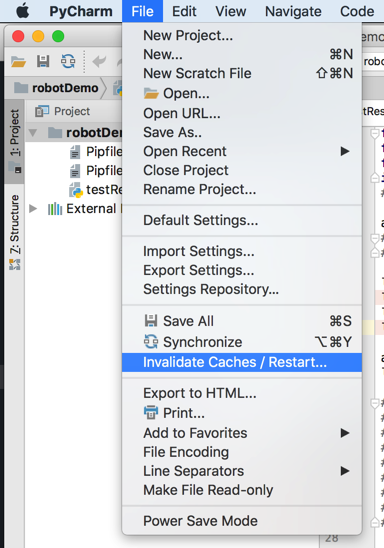Click the Structure tool window icon

[x=14, y=265]
